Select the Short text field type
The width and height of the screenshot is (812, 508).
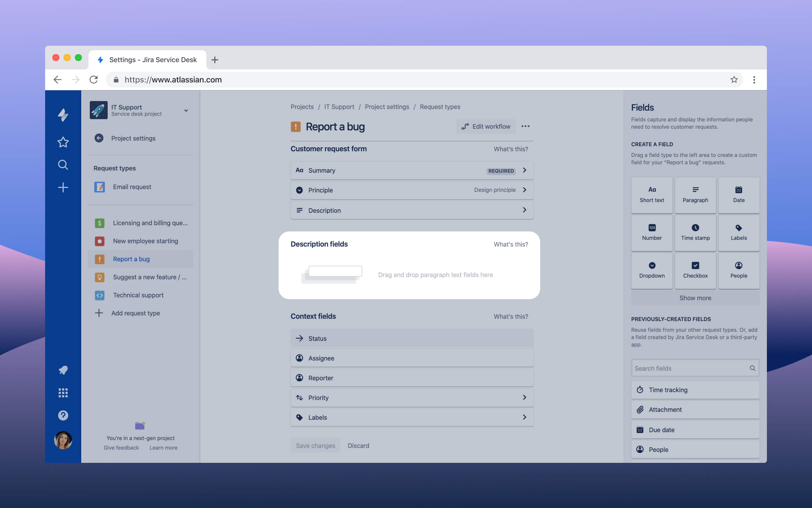(x=652, y=195)
